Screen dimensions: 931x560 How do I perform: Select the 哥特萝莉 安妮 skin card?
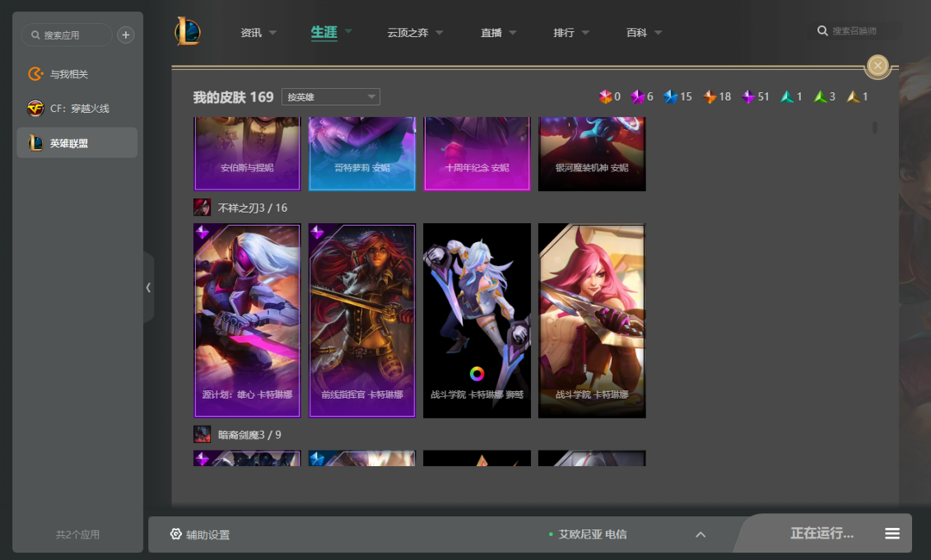pos(361,153)
